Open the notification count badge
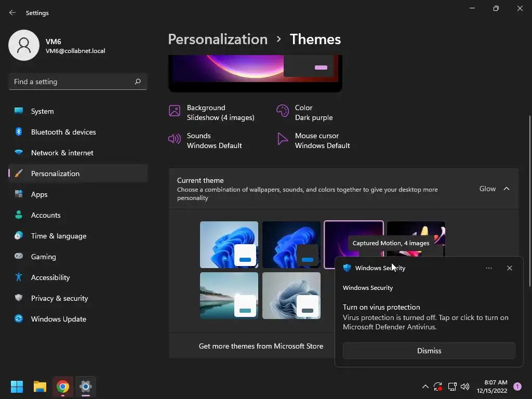The height and width of the screenshot is (399, 532). tap(517, 387)
